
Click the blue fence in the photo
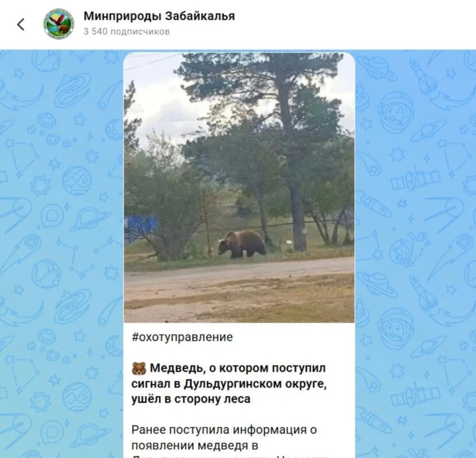pos(140,227)
